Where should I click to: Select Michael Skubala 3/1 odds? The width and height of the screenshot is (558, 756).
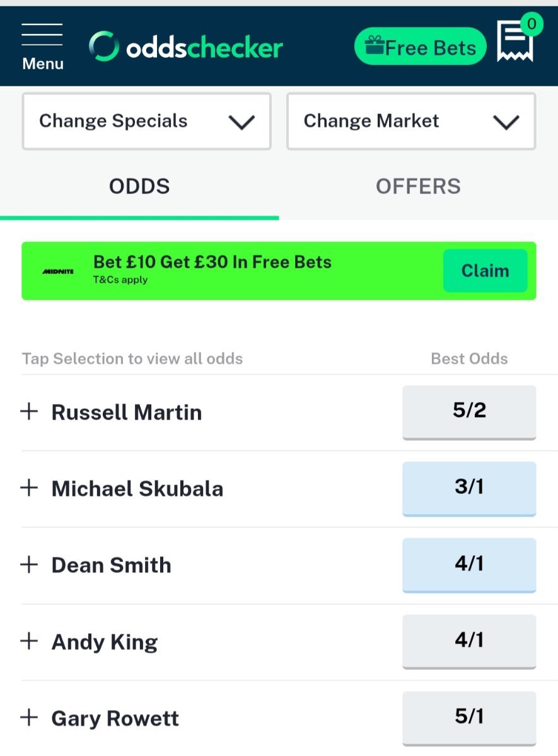coord(469,488)
